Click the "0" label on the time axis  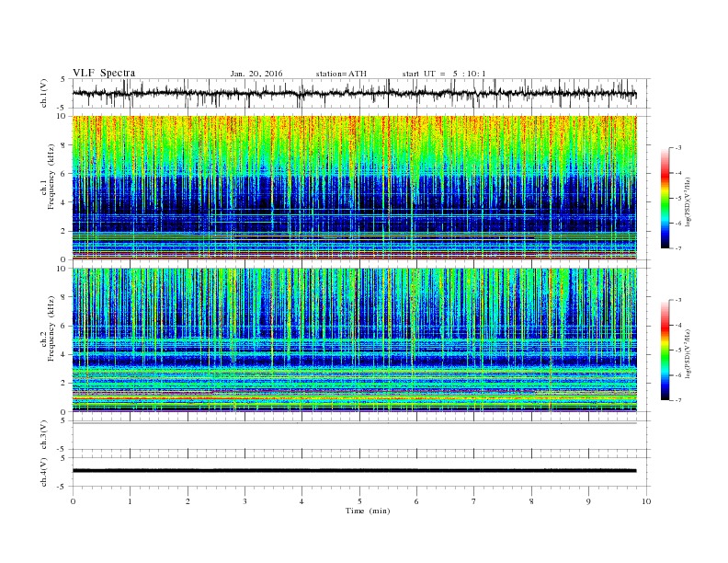click(x=73, y=501)
